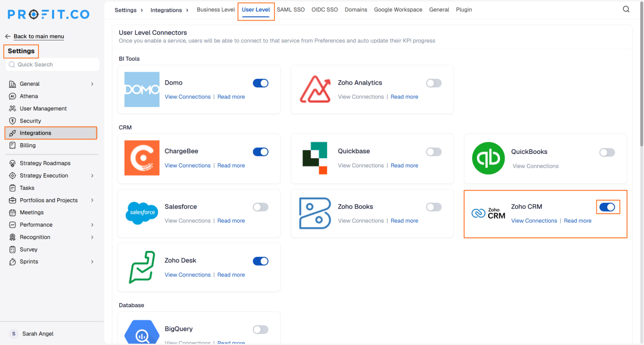
Task: Click the search magnifier icon at top right
Action: (626, 9)
